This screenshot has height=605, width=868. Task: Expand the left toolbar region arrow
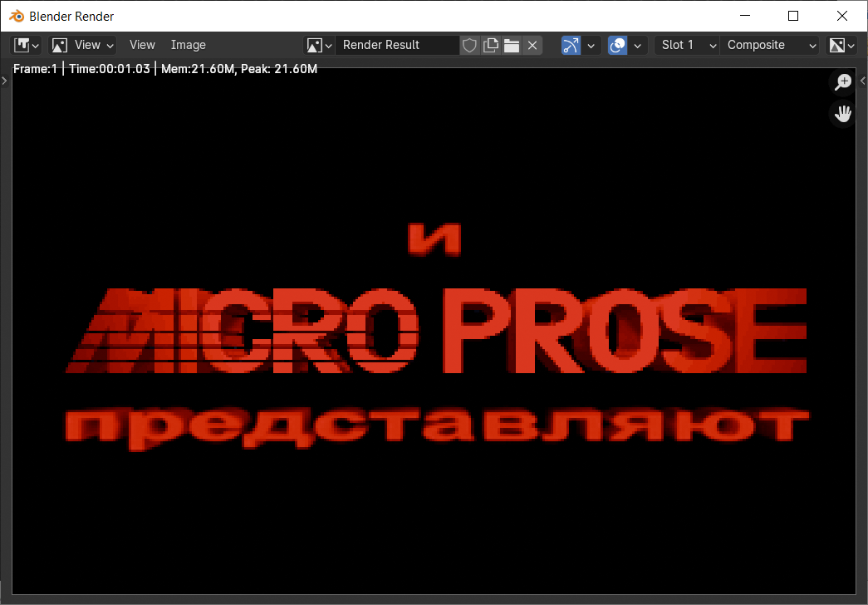click(4, 81)
